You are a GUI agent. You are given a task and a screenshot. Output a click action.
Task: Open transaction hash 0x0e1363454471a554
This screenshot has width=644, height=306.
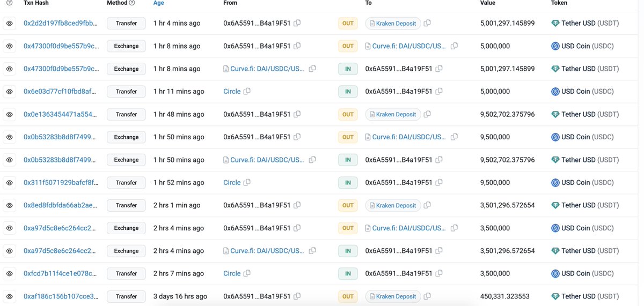point(61,115)
